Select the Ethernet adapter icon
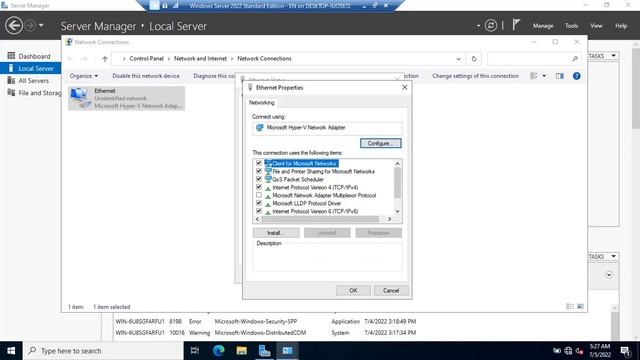 [80, 98]
